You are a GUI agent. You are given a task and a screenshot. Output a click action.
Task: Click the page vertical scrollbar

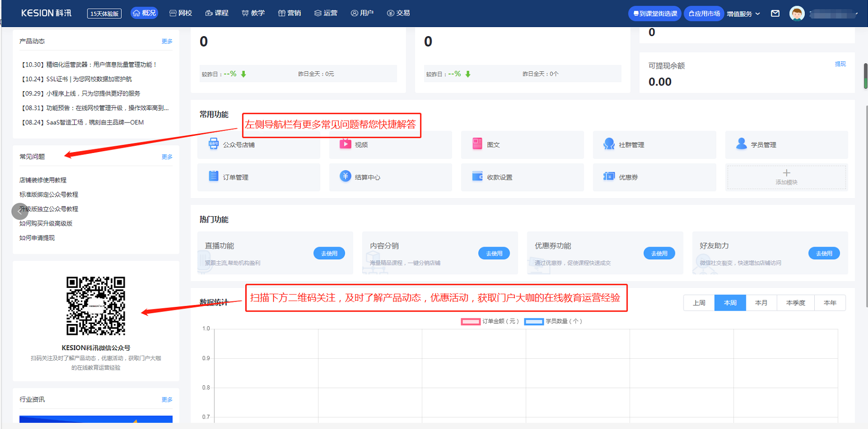coord(865,76)
